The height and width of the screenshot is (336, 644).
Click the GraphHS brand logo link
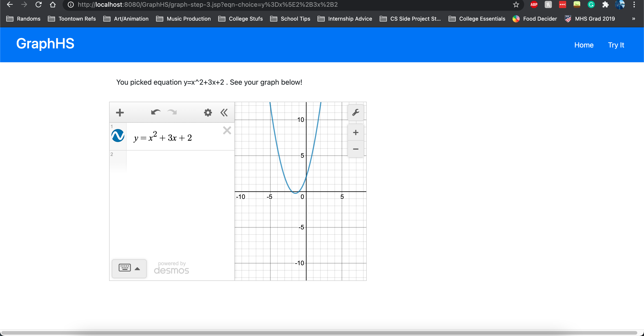click(x=45, y=43)
